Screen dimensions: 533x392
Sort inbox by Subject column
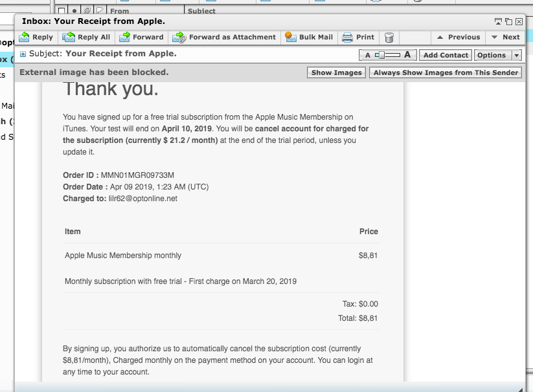point(201,11)
